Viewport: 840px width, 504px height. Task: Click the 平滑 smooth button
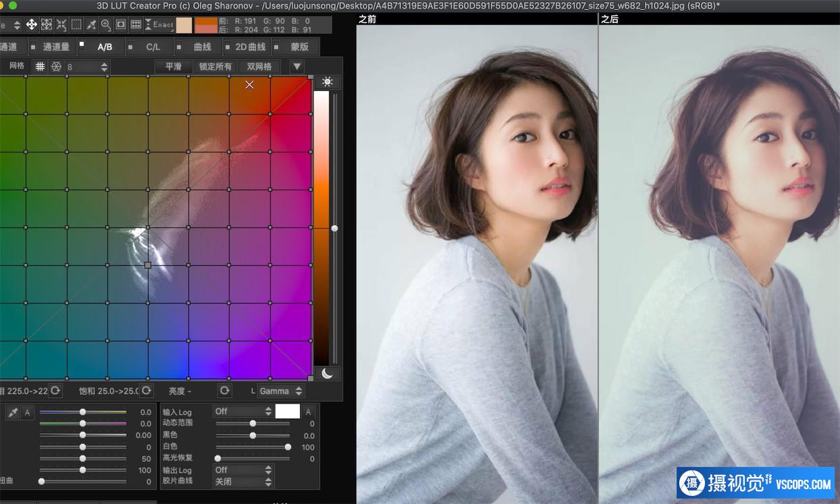174,67
